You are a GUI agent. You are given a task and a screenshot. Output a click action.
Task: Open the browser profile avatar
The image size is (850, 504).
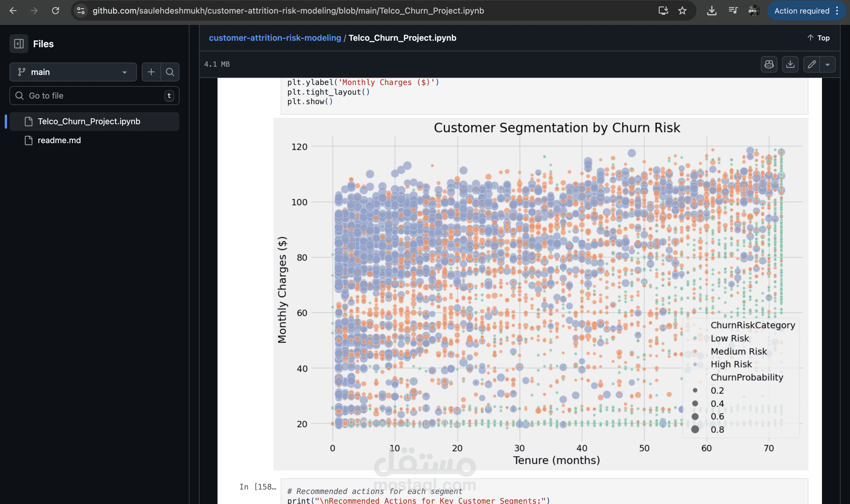(x=754, y=11)
